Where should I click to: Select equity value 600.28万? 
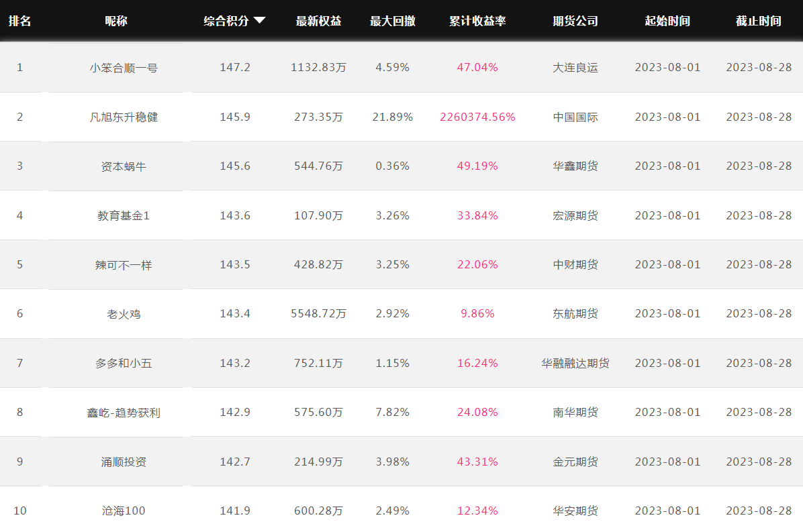318,511
